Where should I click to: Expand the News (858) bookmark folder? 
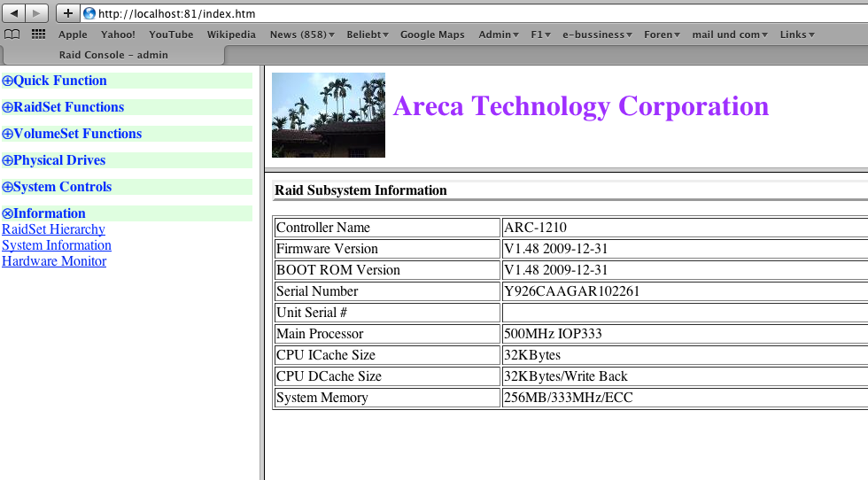coord(302,35)
